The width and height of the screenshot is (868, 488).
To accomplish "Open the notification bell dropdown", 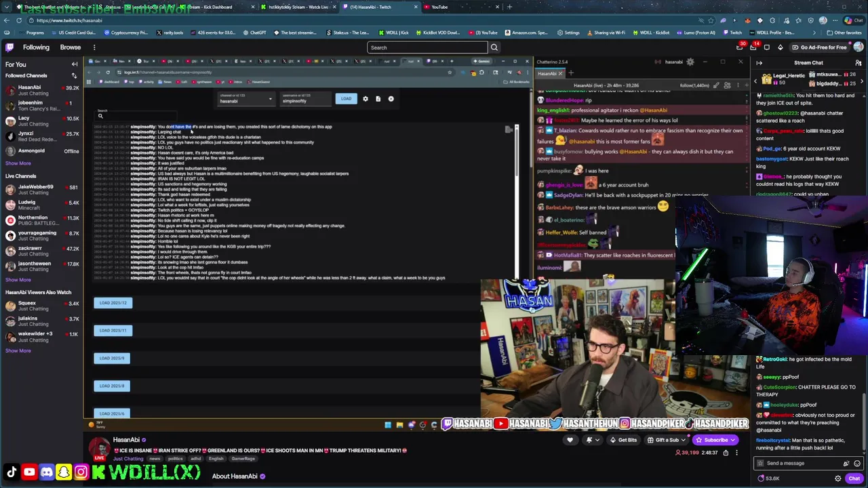I will click(x=591, y=440).
